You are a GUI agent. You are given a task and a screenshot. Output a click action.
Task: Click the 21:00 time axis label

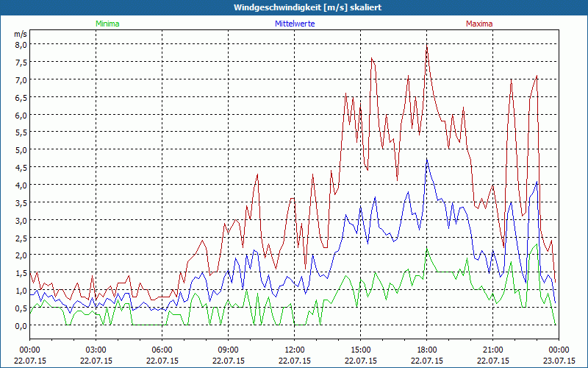pyautogui.click(x=492, y=350)
